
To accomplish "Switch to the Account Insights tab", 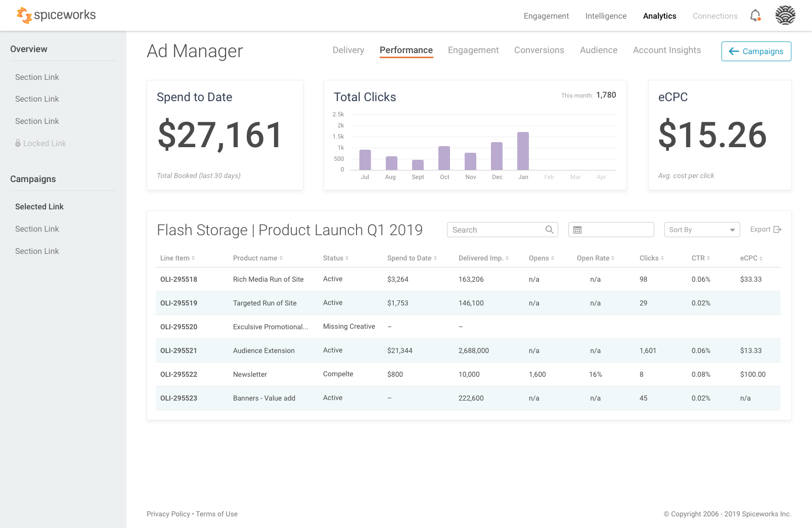I will [667, 50].
